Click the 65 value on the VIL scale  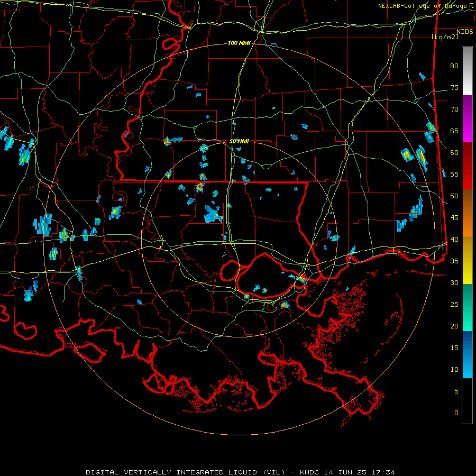coord(454,131)
